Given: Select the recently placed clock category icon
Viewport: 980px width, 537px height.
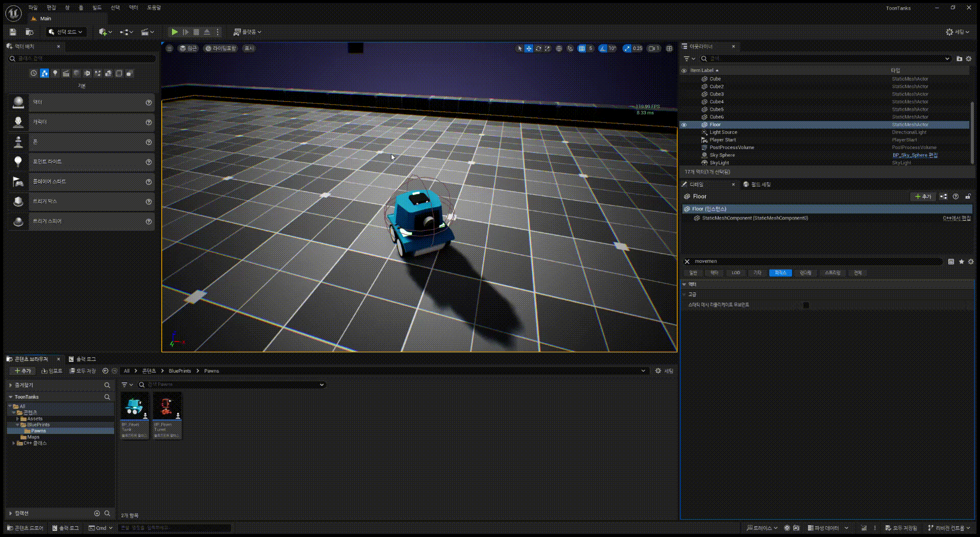Looking at the screenshot, I should [34, 74].
